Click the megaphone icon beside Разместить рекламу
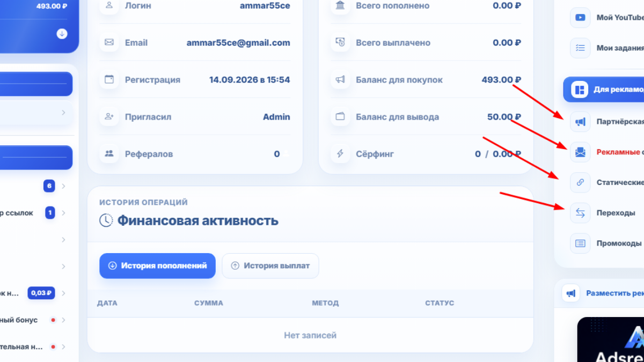 click(572, 293)
